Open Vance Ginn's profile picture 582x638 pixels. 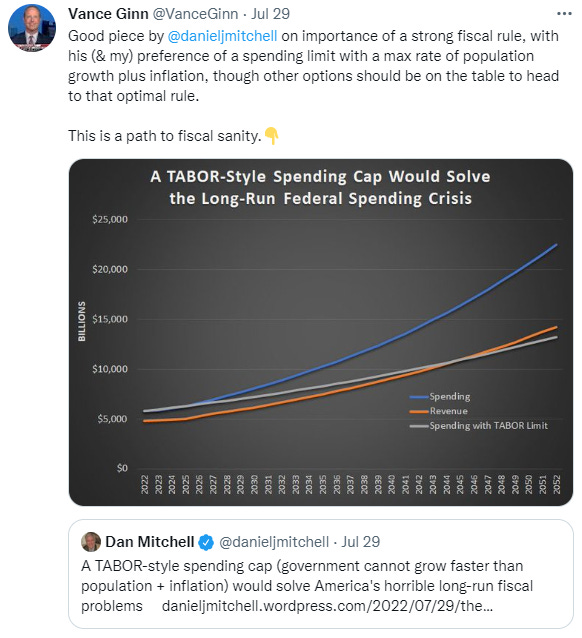32,28
